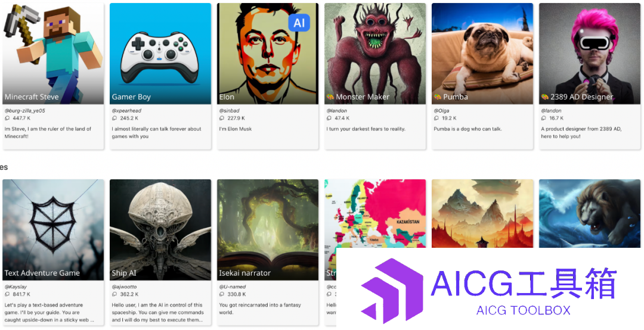Click the purple AICG Toolbox logo icon

point(392,291)
